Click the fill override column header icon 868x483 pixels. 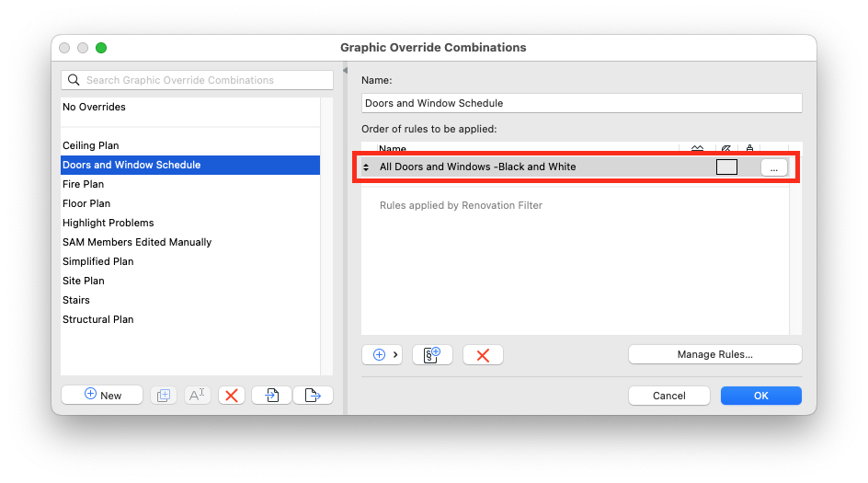coord(726,148)
